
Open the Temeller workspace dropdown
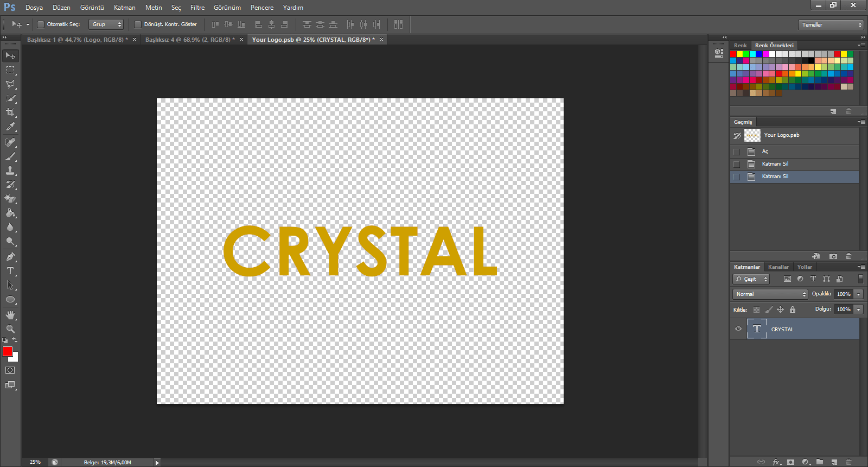831,25
